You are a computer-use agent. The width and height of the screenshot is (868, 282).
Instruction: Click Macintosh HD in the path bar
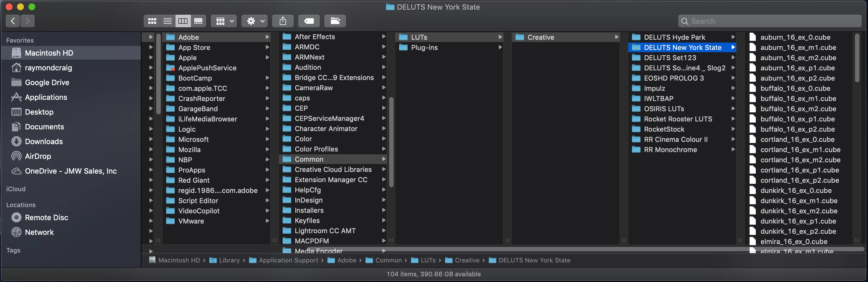click(x=174, y=260)
